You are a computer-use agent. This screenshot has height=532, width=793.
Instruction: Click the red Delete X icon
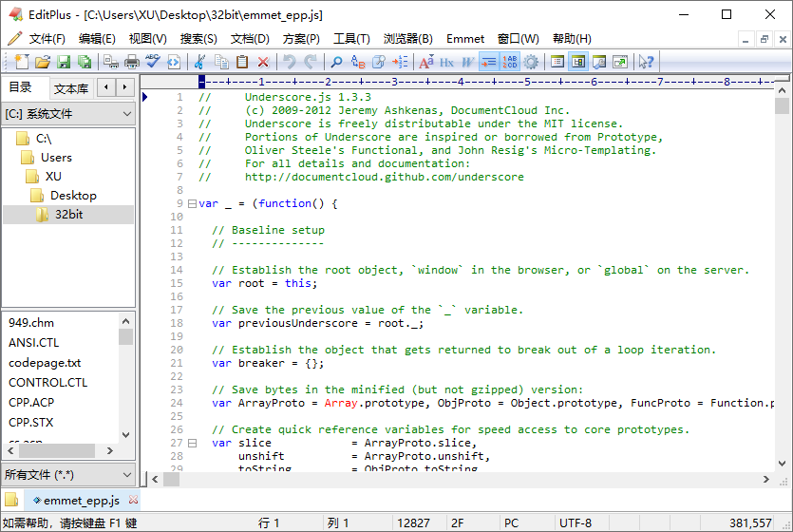pos(263,62)
